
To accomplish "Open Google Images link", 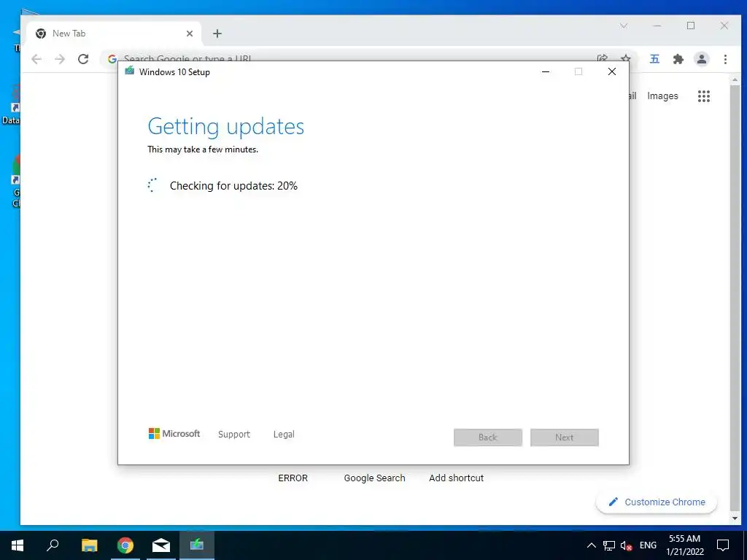I will pos(662,96).
